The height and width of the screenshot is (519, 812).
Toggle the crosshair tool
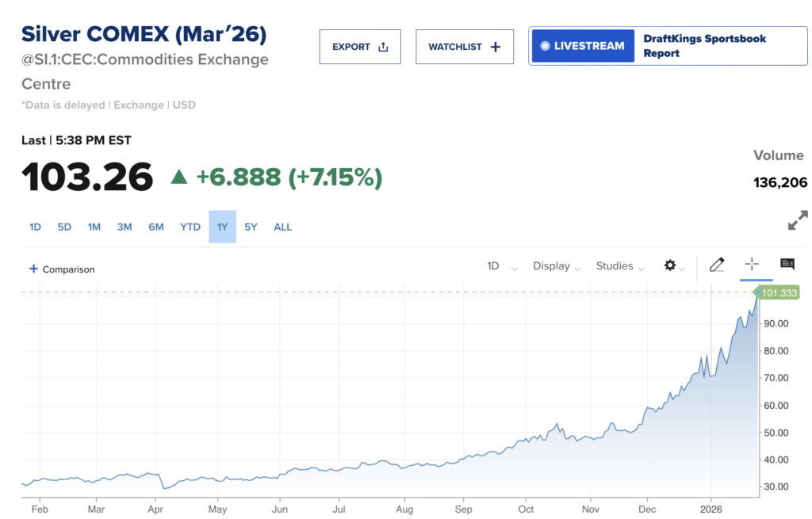pos(752,265)
